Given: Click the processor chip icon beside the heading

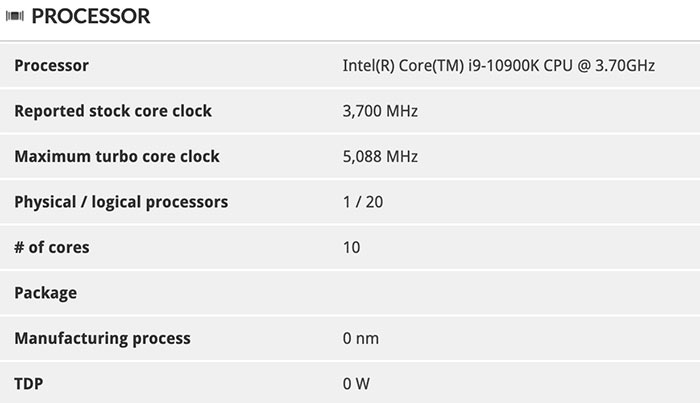Looking at the screenshot, I should pos(15,17).
